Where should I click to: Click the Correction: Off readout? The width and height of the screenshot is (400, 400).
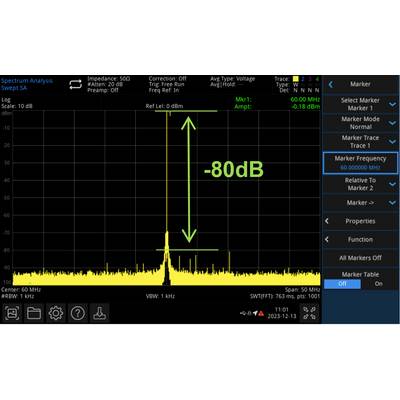pyautogui.click(x=168, y=79)
